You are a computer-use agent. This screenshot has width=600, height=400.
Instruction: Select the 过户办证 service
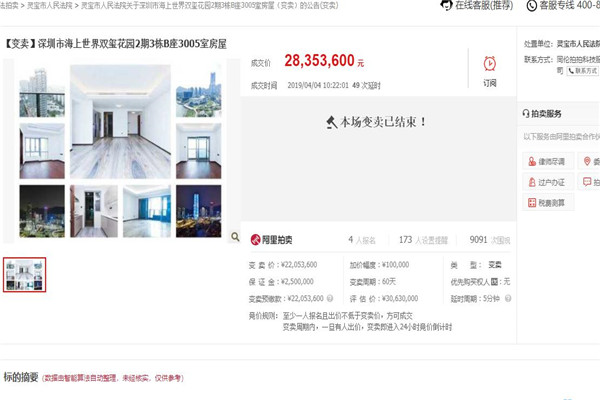tap(548, 182)
